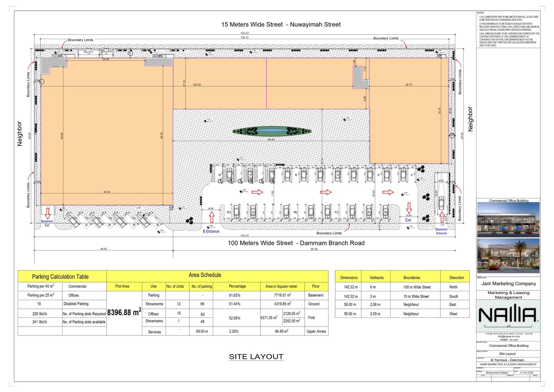Click the red down arrow above Exit label
Image resolution: width=554 pixels, height=392 pixels.
[409, 208]
